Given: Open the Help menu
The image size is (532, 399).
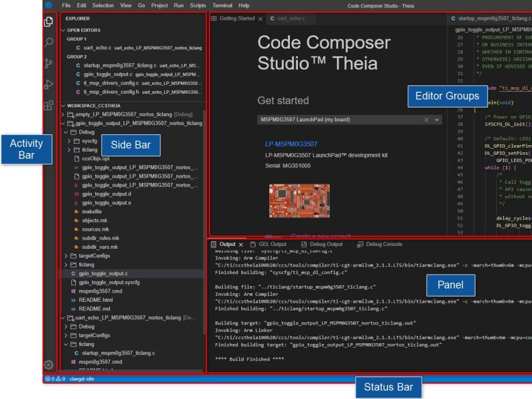Looking at the screenshot, I should 243,5.
